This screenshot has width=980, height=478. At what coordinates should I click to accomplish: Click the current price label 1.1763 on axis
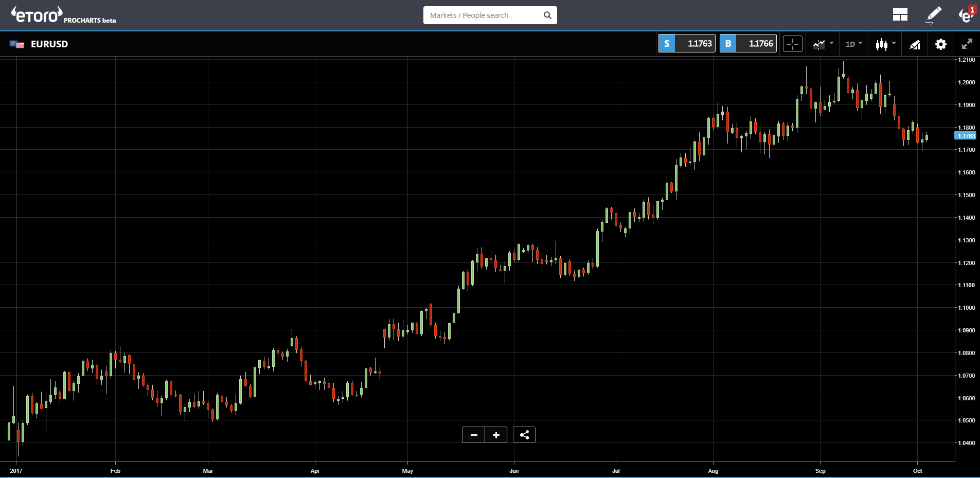coord(965,136)
